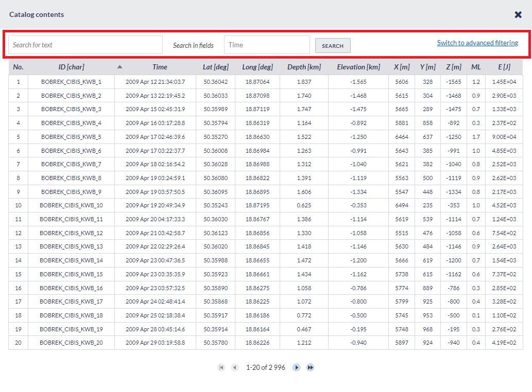The image size is (532, 392).
Task: Sort by Depth [km] column header
Action: [x=304, y=67]
